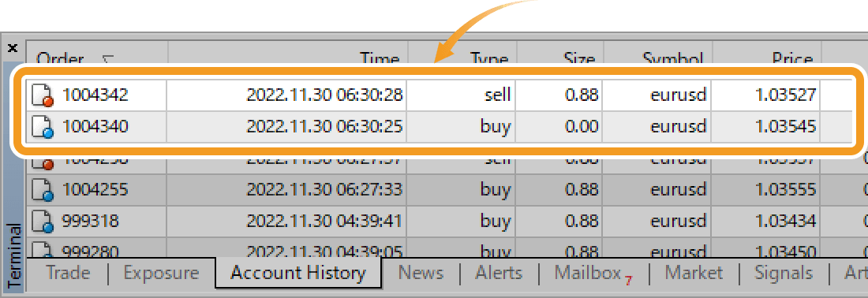Select order number 1004255

tap(95, 190)
